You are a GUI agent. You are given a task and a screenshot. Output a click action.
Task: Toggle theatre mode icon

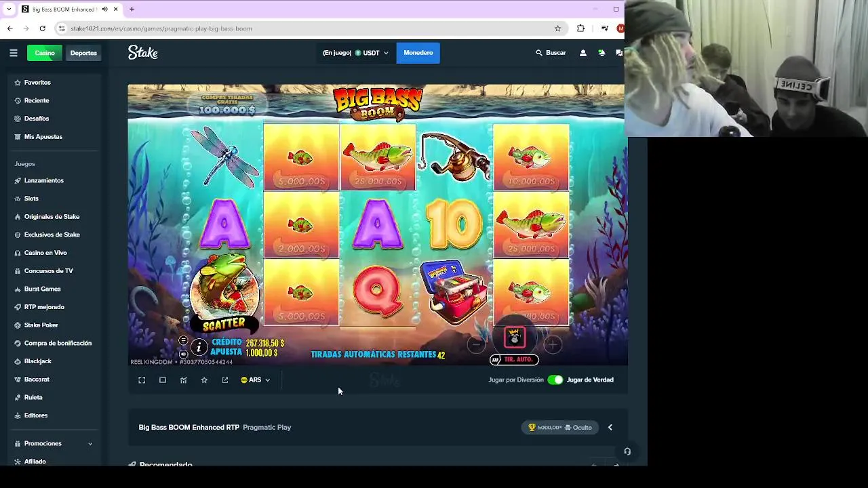[163, 380]
